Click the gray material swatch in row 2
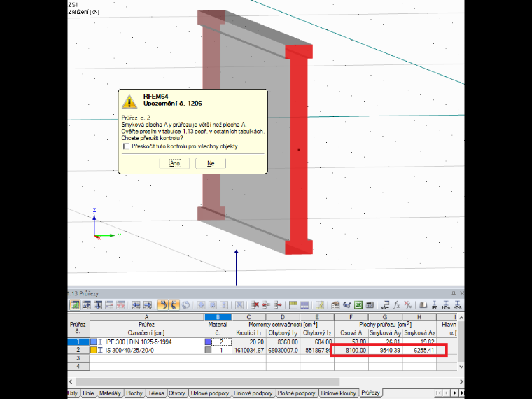532x399 pixels. click(x=209, y=350)
